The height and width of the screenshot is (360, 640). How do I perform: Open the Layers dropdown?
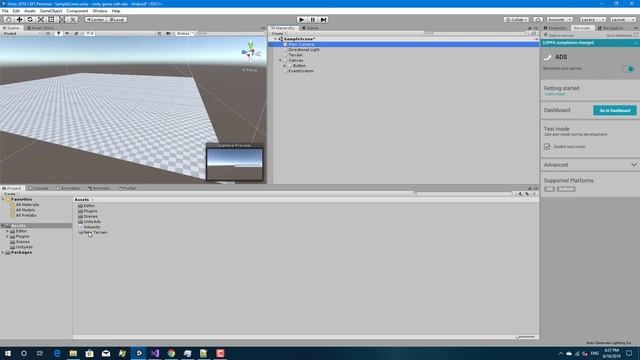click(x=593, y=19)
